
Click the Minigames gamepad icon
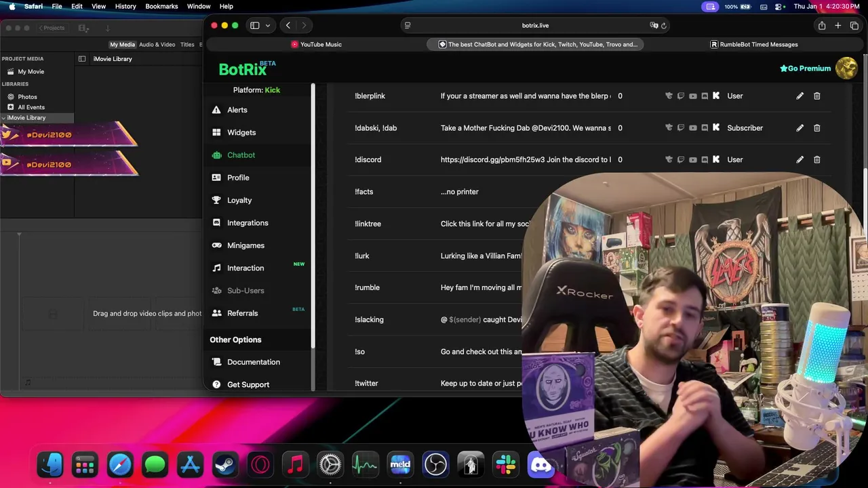tap(216, 245)
